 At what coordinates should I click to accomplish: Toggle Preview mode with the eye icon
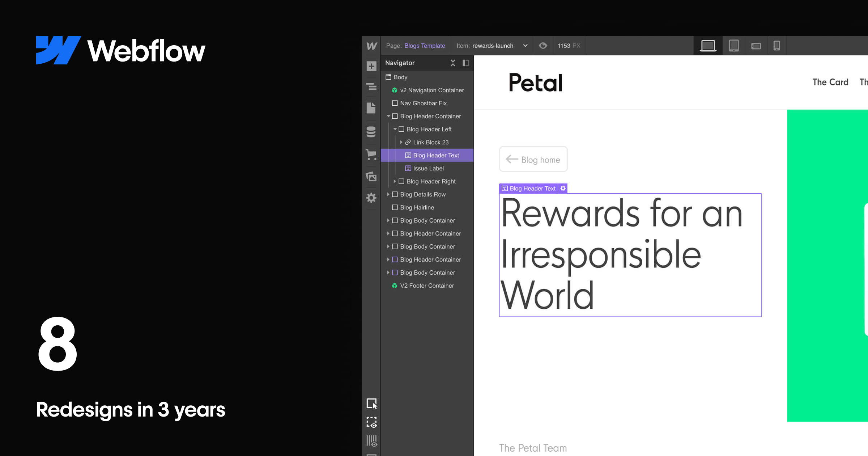pyautogui.click(x=542, y=46)
